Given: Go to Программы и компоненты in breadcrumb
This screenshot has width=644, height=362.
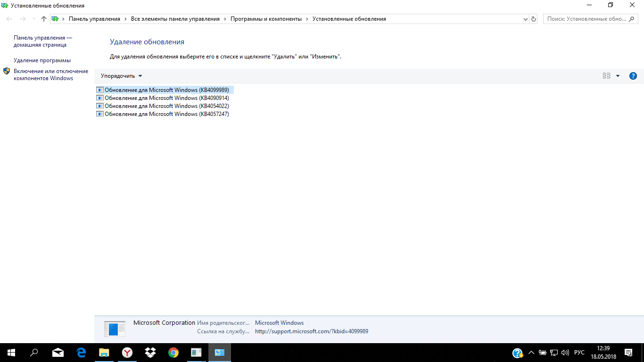Looking at the screenshot, I should (x=266, y=19).
